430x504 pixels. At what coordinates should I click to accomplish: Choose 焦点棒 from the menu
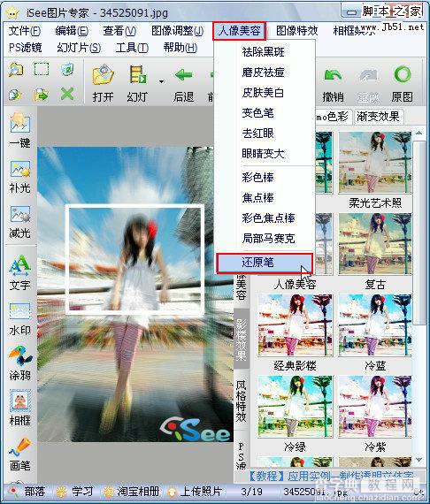[x=265, y=198]
